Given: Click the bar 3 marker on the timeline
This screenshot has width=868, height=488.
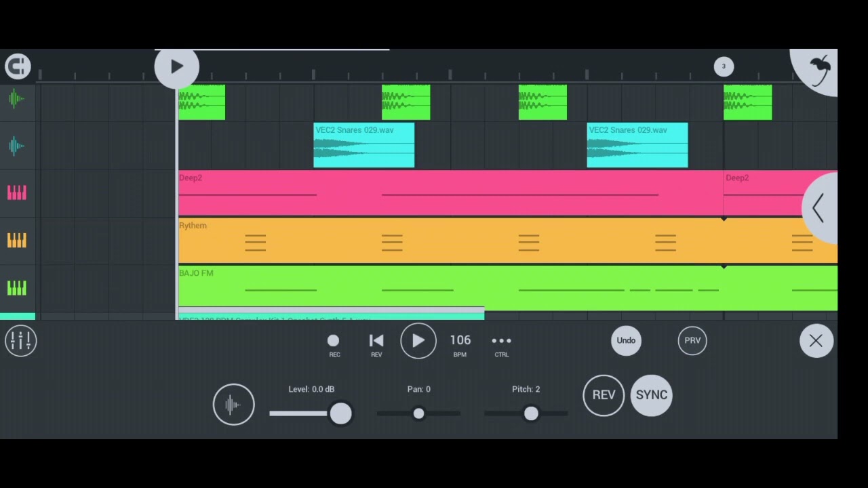Looking at the screenshot, I should pyautogui.click(x=724, y=66).
